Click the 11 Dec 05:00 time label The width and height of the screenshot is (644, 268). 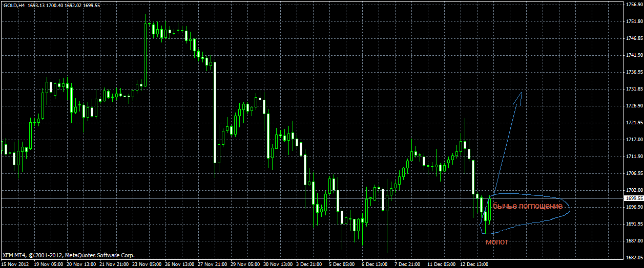(x=442, y=264)
